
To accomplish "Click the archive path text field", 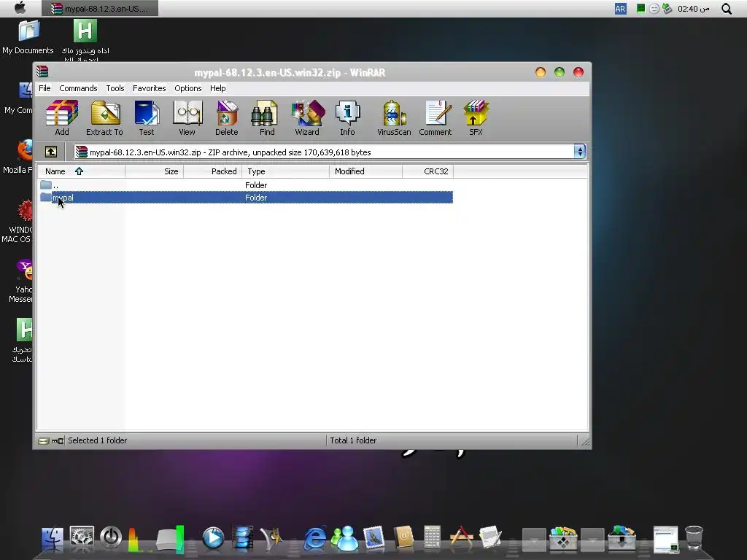I will [x=324, y=152].
